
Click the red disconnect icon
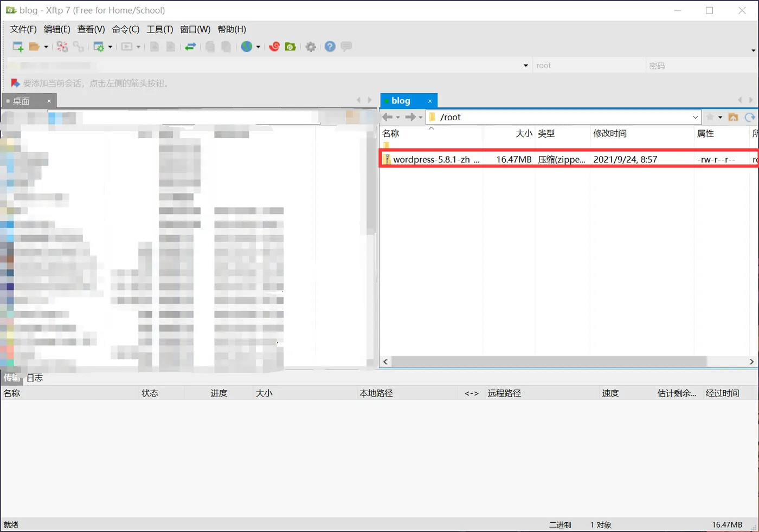[x=62, y=47]
